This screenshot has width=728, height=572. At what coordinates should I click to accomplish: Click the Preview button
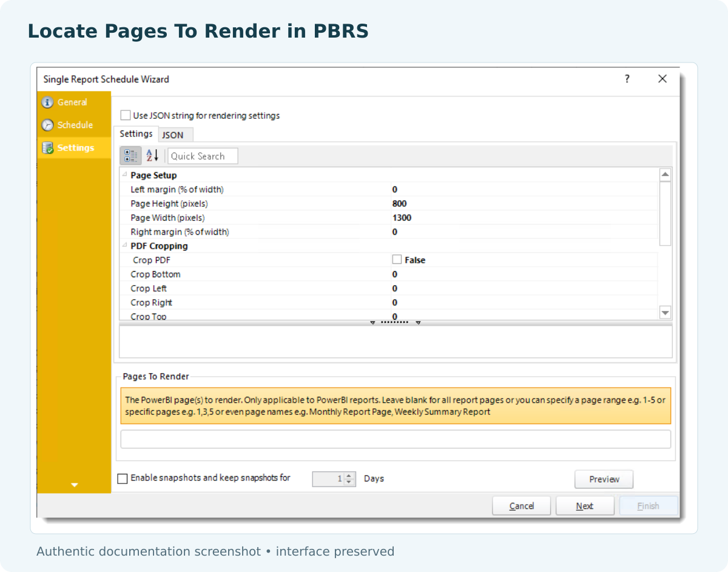coord(604,479)
